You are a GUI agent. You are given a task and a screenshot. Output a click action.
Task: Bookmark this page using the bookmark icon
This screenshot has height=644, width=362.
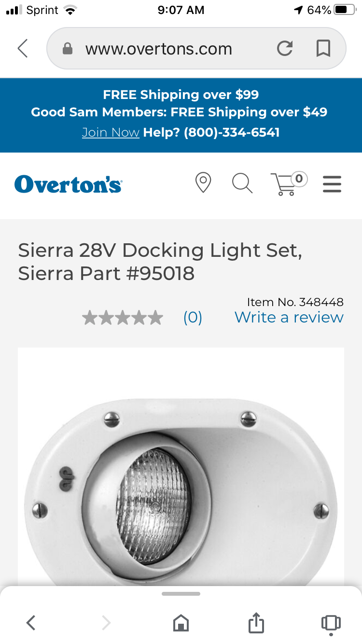click(x=323, y=48)
